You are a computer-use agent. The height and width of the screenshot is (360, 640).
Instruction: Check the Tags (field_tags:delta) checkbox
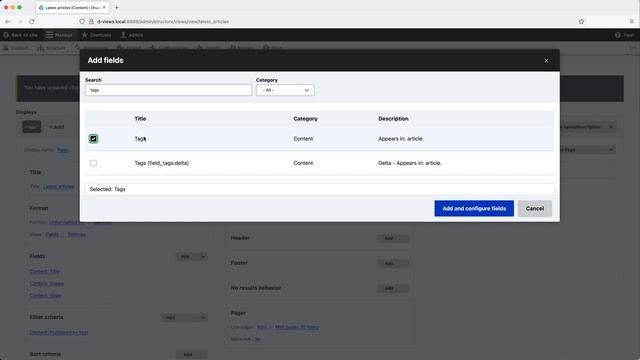[x=93, y=163]
